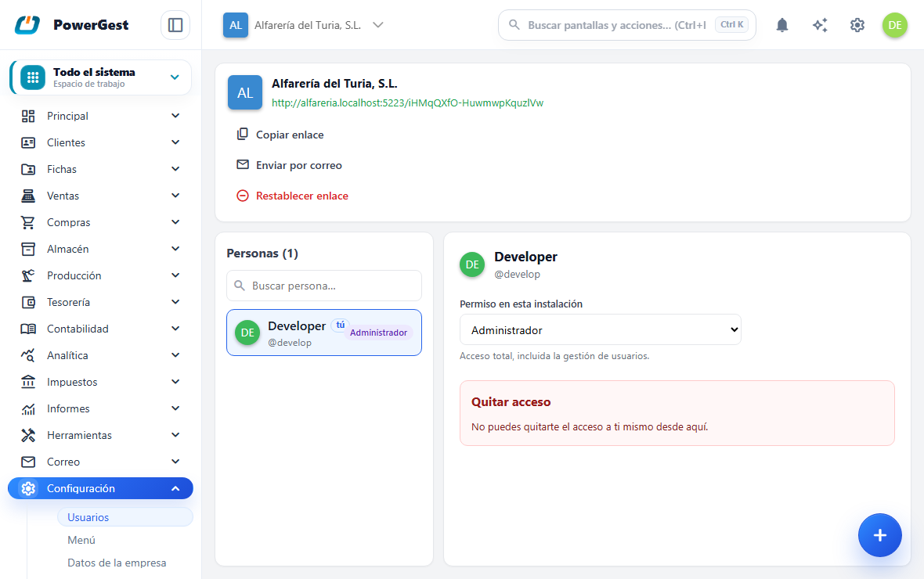This screenshot has height=579, width=924.
Task: Open the Administrador permission dropdown
Action: point(600,330)
